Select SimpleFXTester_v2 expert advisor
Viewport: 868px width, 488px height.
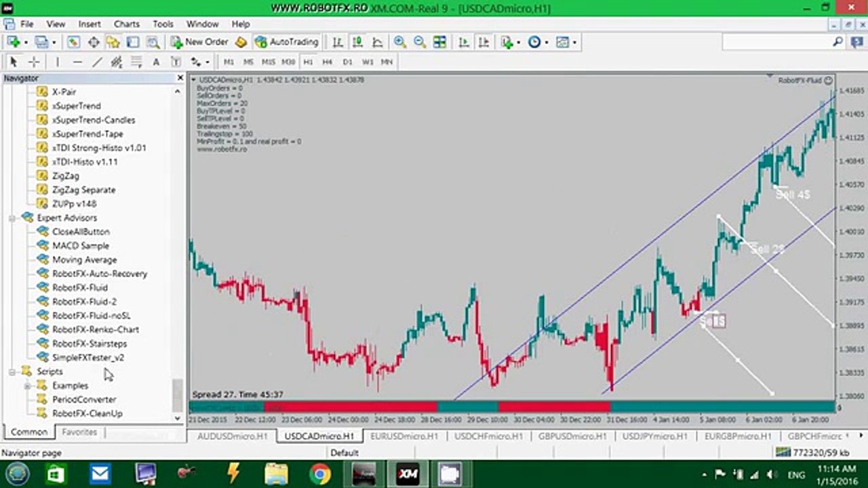pos(88,357)
